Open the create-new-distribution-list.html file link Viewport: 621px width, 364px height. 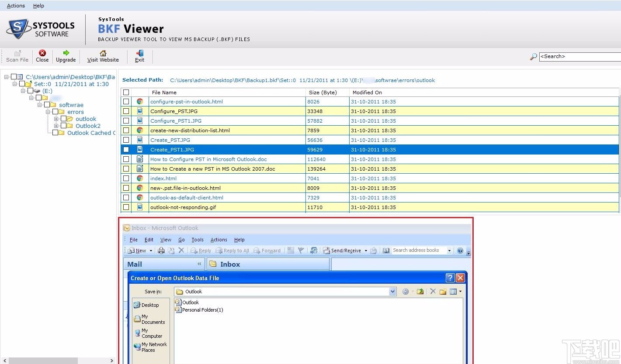(x=190, y=130)
